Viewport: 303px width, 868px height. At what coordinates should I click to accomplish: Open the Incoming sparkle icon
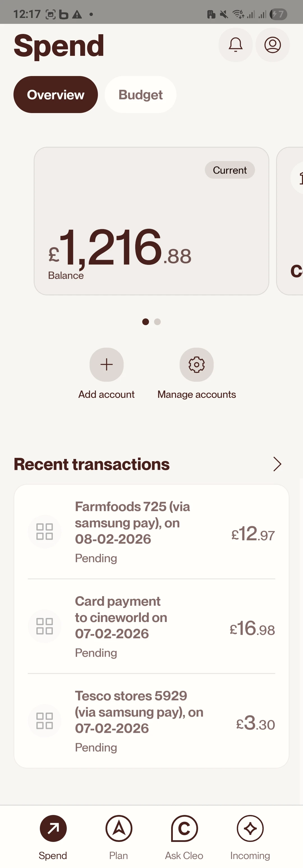[250, 828]
